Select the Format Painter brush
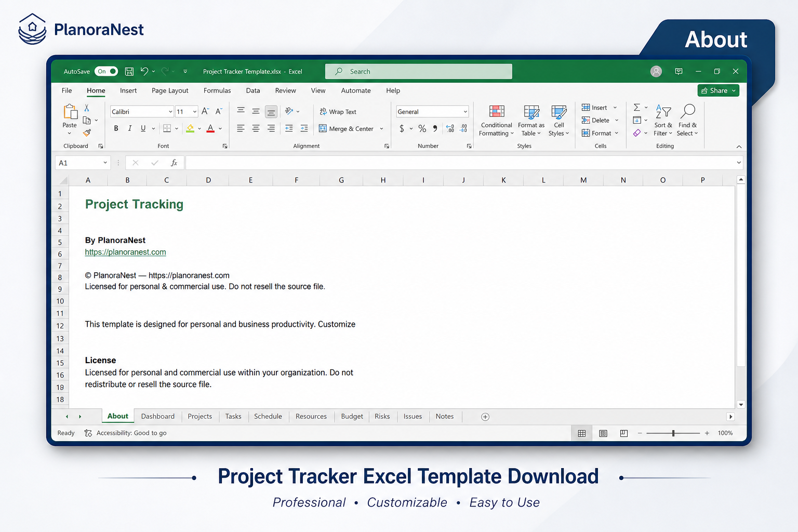798x532 pixels. pyautogui.click(x=87, y=132)
